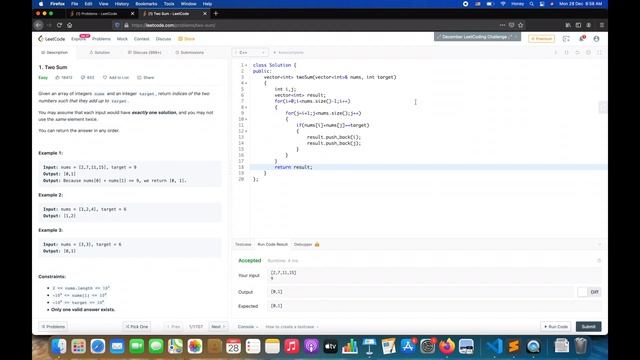The width and height of the screenshot is (640, 360).
Task: Collapse code fold arrow at line 12
Action: pyautogui.click(x=246, y=131)
